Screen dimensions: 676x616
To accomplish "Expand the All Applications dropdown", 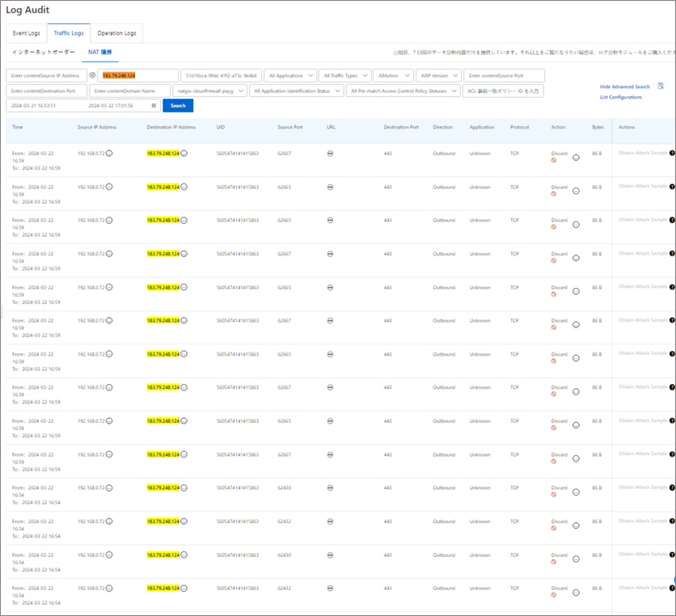I will coord(290,75).
